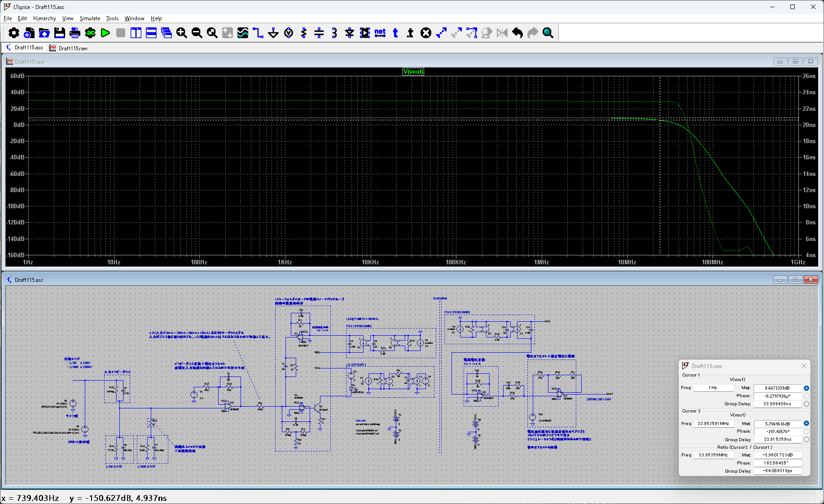The image size is (824, 504).
Task: Open the Simulate menu
Action: coord(90,18)
